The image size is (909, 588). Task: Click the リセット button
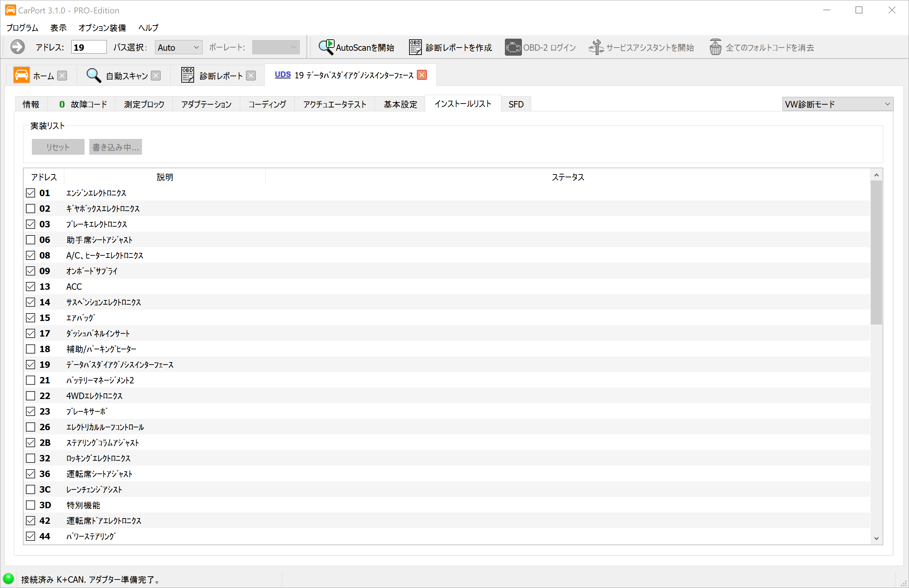tap(58, 147)
